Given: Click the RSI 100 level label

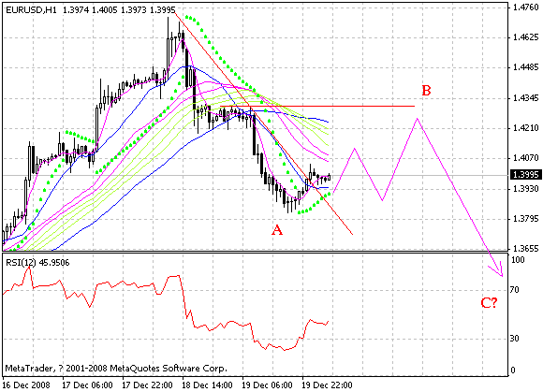Looking at the screenshot, I should 518,260.
